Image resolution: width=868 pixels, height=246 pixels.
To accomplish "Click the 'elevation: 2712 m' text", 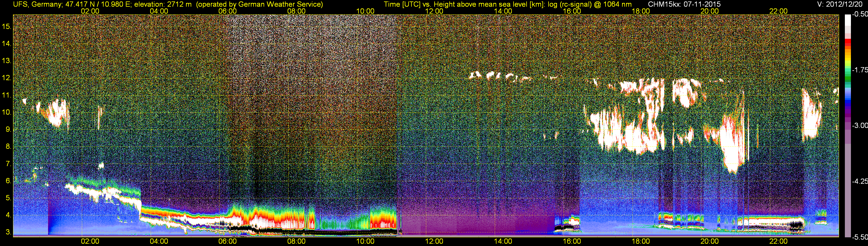I will coord(163,4).
